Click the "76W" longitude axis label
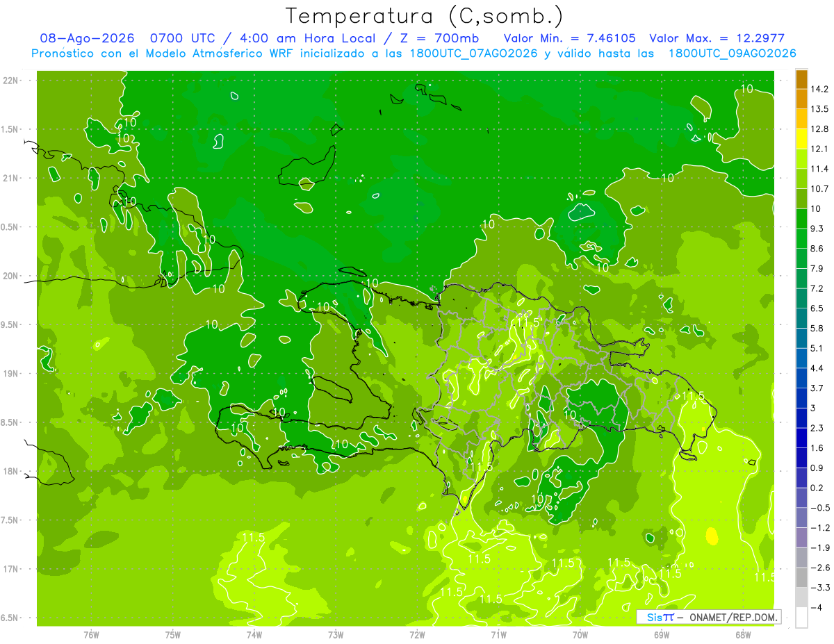834x644 pixels. pyautogui.click(x=91, y=634)
